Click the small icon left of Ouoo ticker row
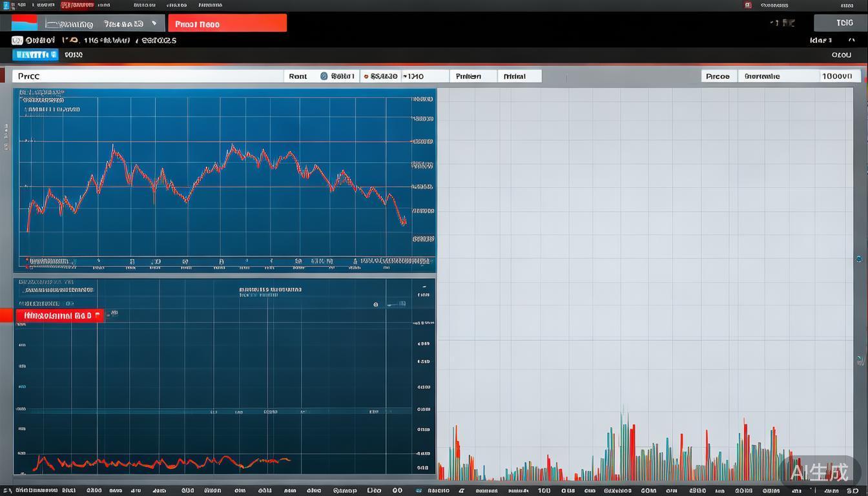The image size is (868, 496). pyautogui.click(x=17, y=40)
